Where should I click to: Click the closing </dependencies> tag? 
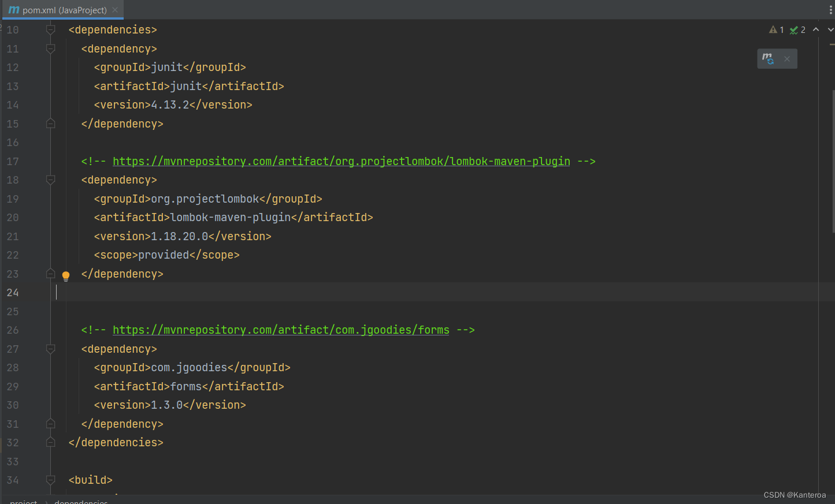click(x=116, y=442)
